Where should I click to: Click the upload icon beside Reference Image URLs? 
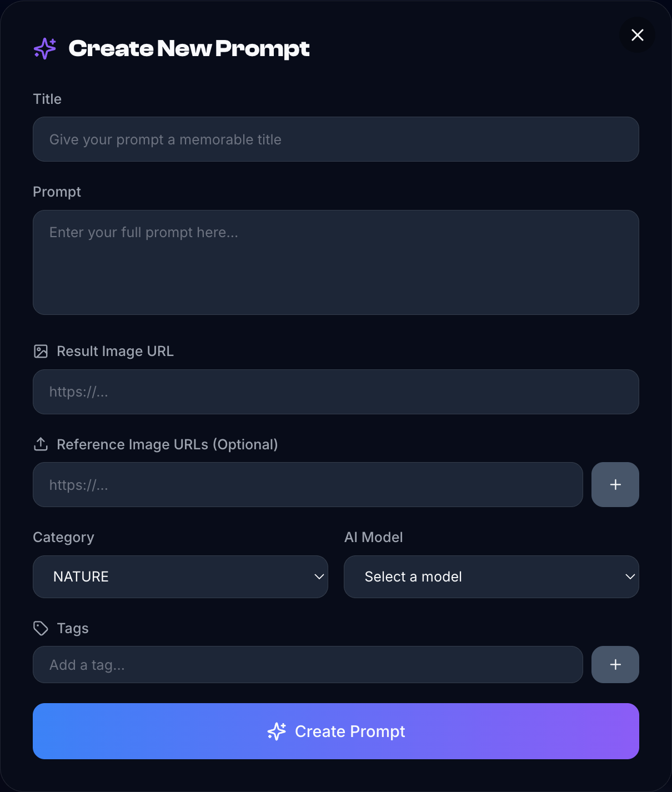click(x=40, y=444)
